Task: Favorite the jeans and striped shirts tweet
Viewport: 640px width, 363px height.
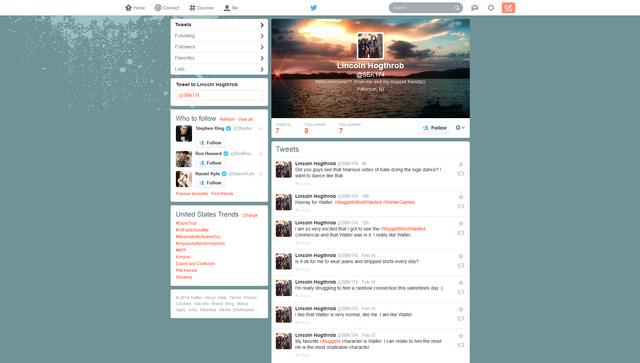Action: (461, 256)
